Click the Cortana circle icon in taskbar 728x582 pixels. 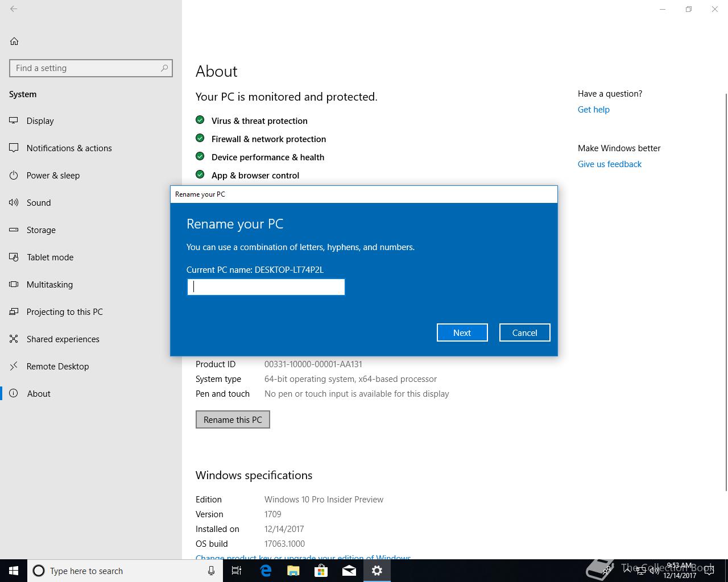[x=39, y=571]
